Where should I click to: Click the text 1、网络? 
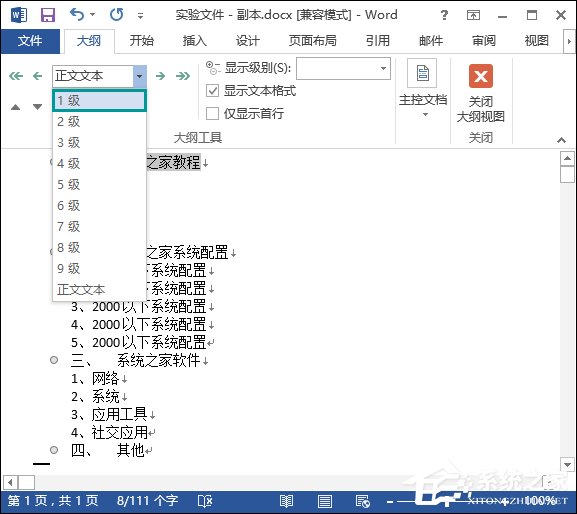95,378
